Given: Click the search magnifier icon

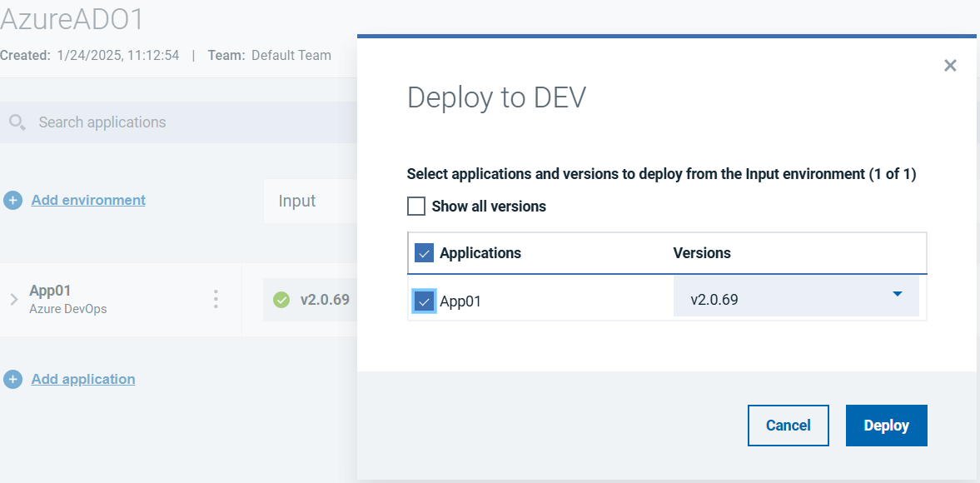Looking at the screenshot, I should [17, 122].
